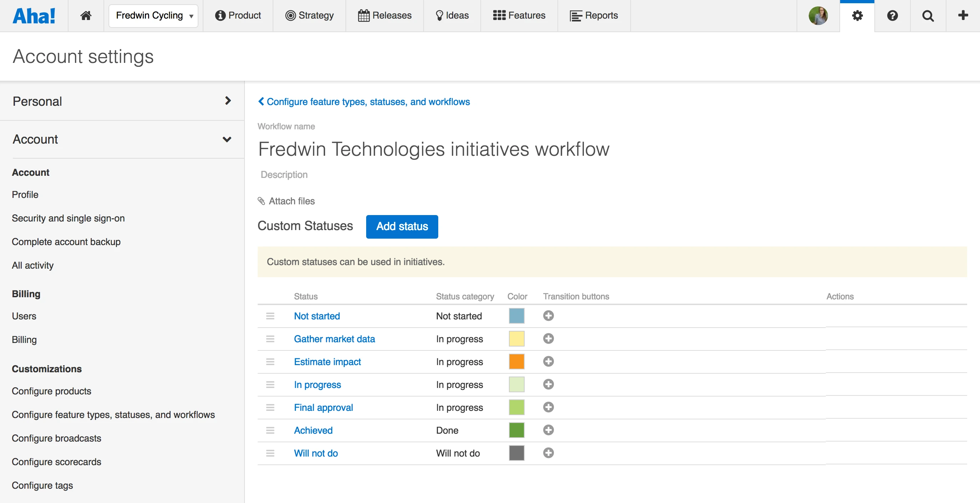
Task: Click drag handle of Estimate impact row
Action: [270, 362]
